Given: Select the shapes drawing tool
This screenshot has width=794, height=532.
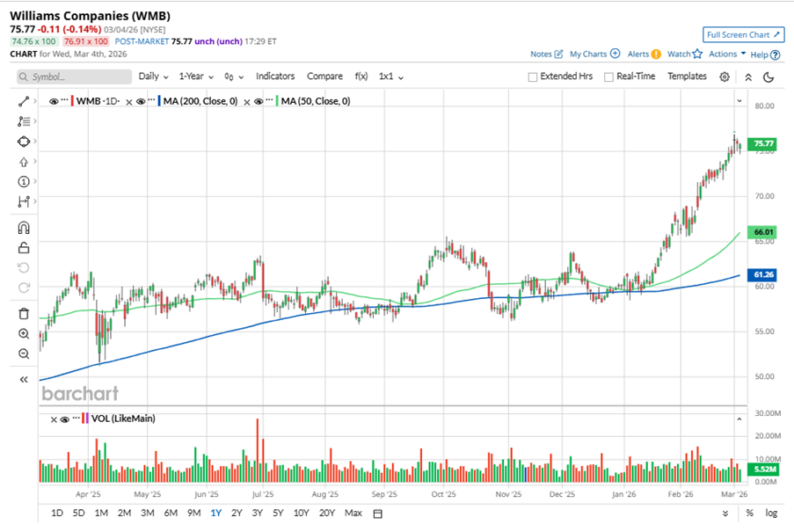Looking at the screenshot, I should [23, 142].
